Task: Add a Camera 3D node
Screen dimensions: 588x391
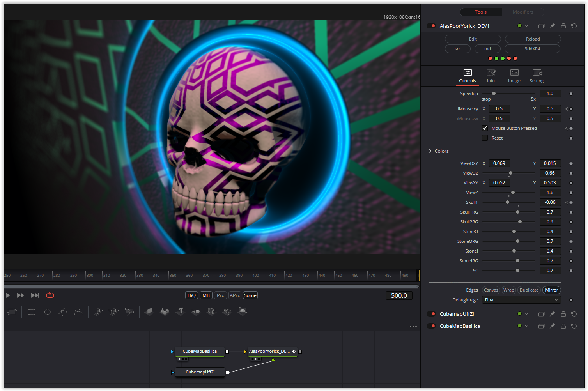Action: 211,311
